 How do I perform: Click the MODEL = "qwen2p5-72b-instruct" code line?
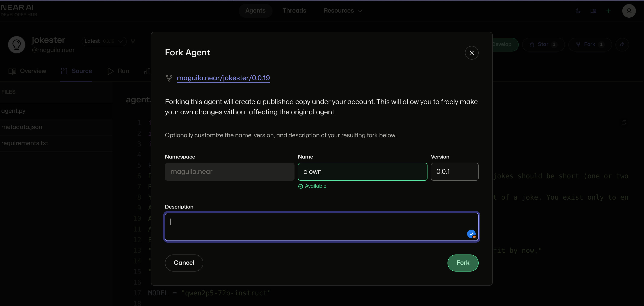click(x=209, y=293)
